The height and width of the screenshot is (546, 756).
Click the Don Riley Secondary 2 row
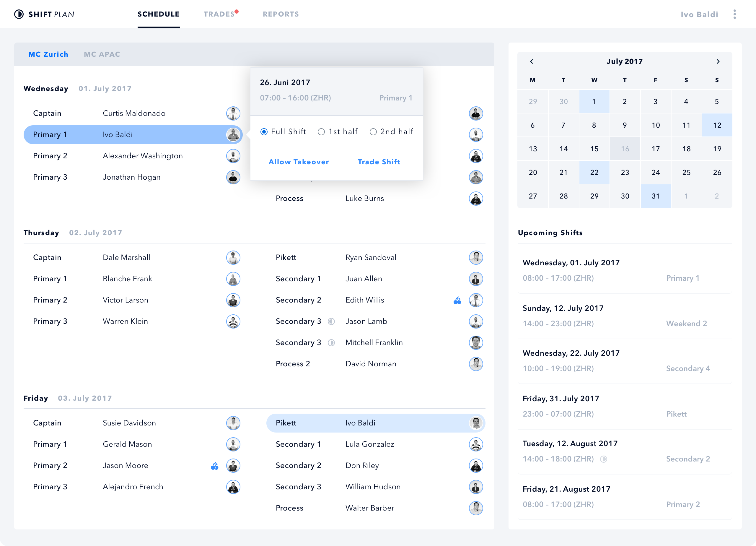pyautogui.click(x=376, y=466)
